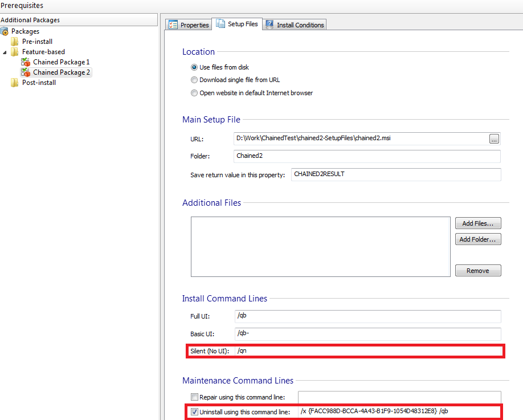The width and height of the screenshot is (523, 420).
Task: Uncheck Uninstall using this command line
Action: click(x=194, y=411)
